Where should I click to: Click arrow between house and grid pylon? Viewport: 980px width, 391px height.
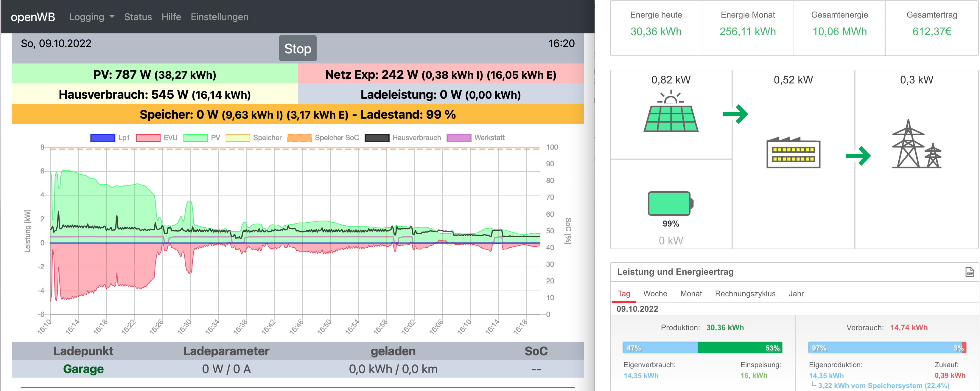pos(858,156)
